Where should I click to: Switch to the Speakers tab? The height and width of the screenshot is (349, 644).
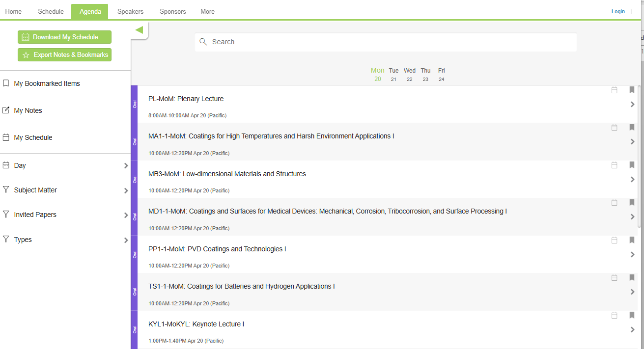[x=130, y=11]
